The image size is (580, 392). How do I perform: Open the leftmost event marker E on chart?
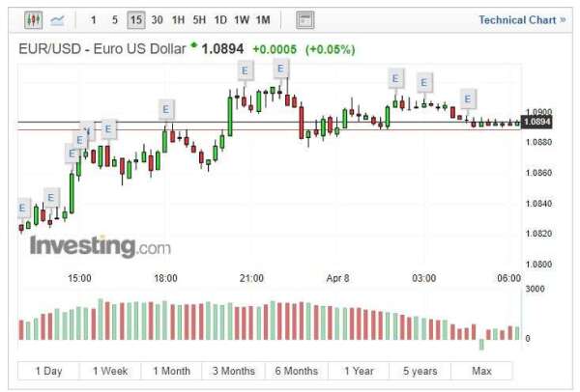[x=23, y=208]
